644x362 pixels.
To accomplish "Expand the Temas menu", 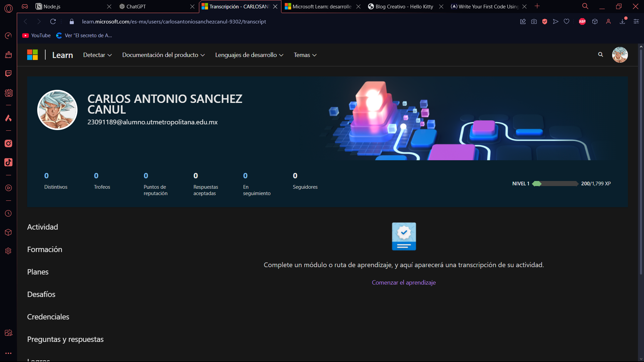I will tap(305, 55).
